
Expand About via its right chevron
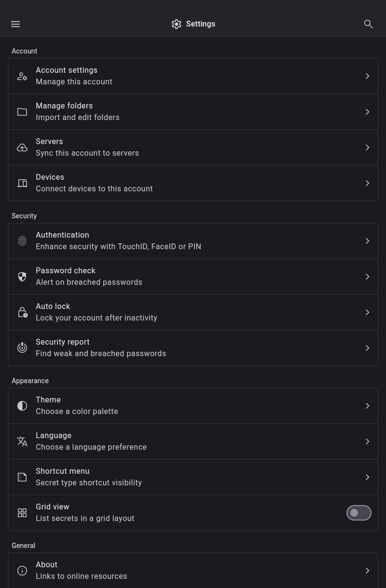(368, 571)
